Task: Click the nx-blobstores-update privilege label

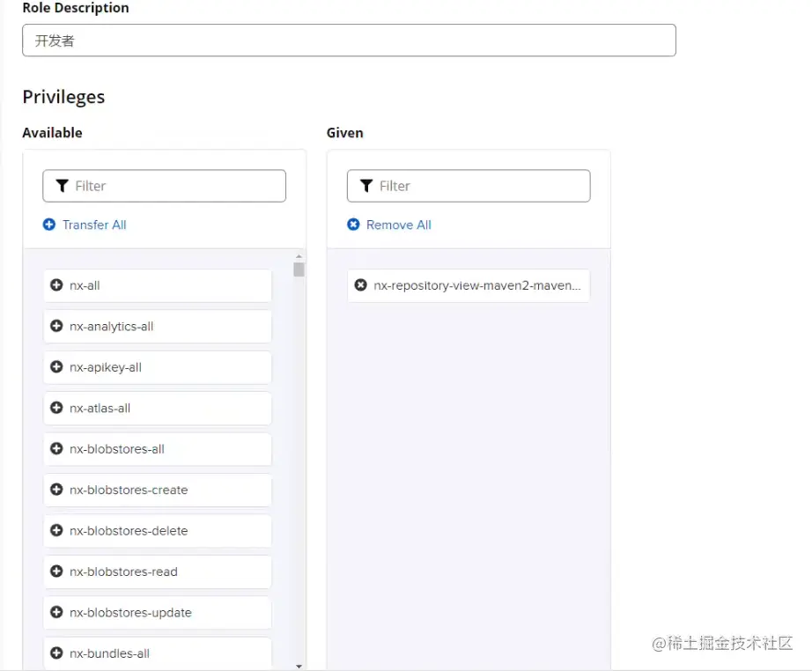Action: click(130, 613)
